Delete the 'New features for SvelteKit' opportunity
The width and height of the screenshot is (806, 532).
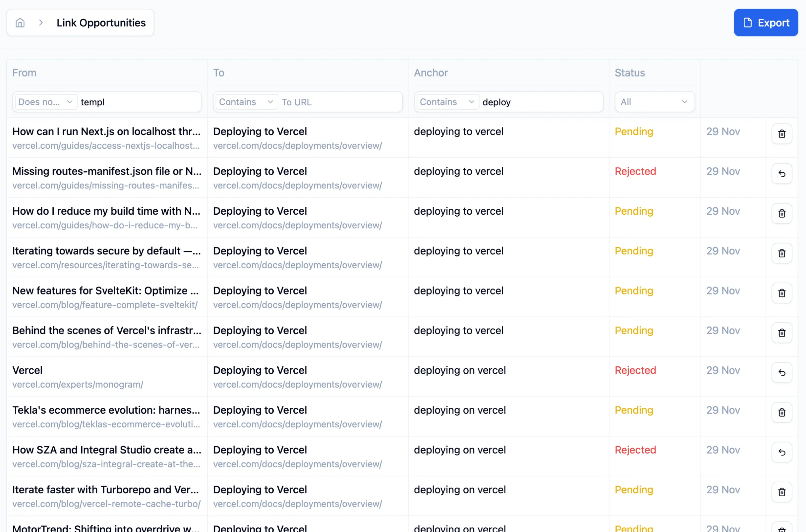pos(781,293)
